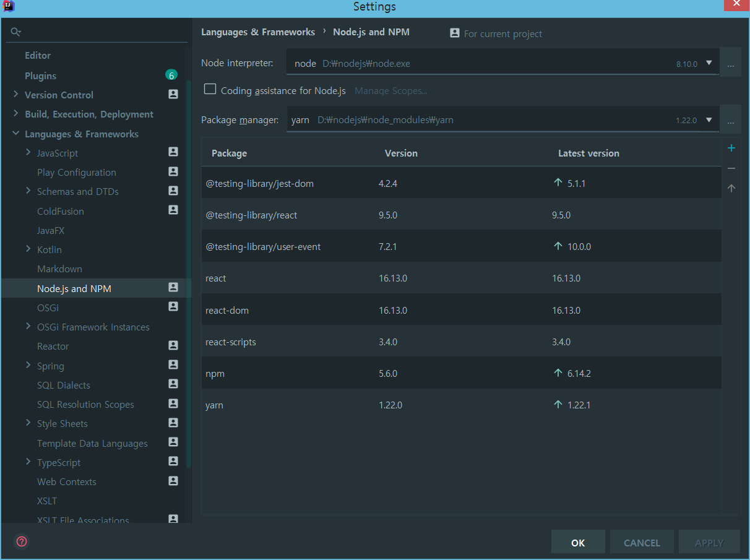The image size is (750, 560).
Task: Expand the JavaScript settings node
Action: pos(28,153)
